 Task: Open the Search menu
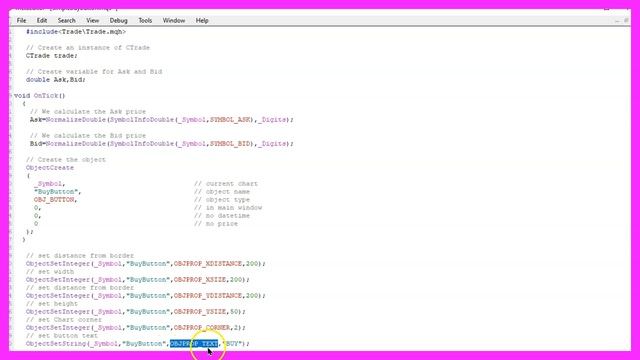pos(67,20)
